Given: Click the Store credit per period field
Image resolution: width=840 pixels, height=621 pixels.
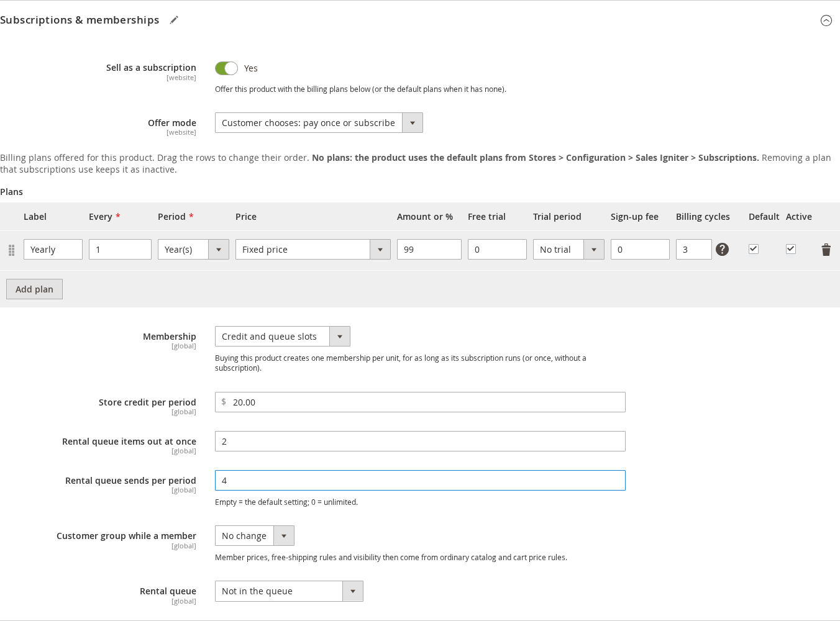Looking at the screenshot, I should 420,402.
